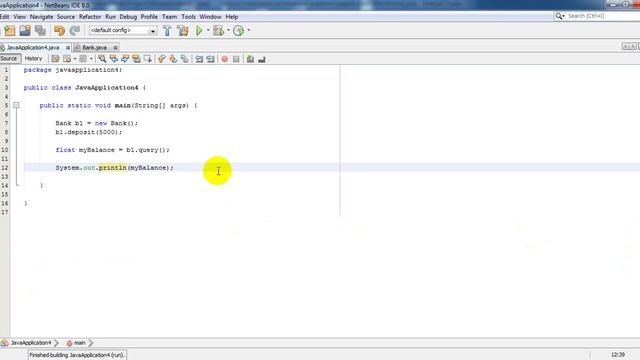Open the Run menu

pyautogui.click(x=110, y=17)
